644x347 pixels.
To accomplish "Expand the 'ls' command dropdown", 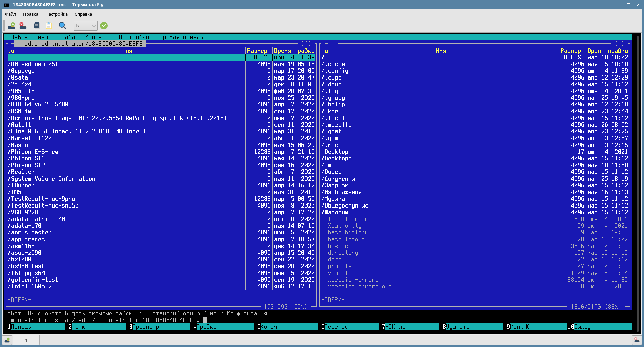I will pyautogui.click(x=86, y=26).
